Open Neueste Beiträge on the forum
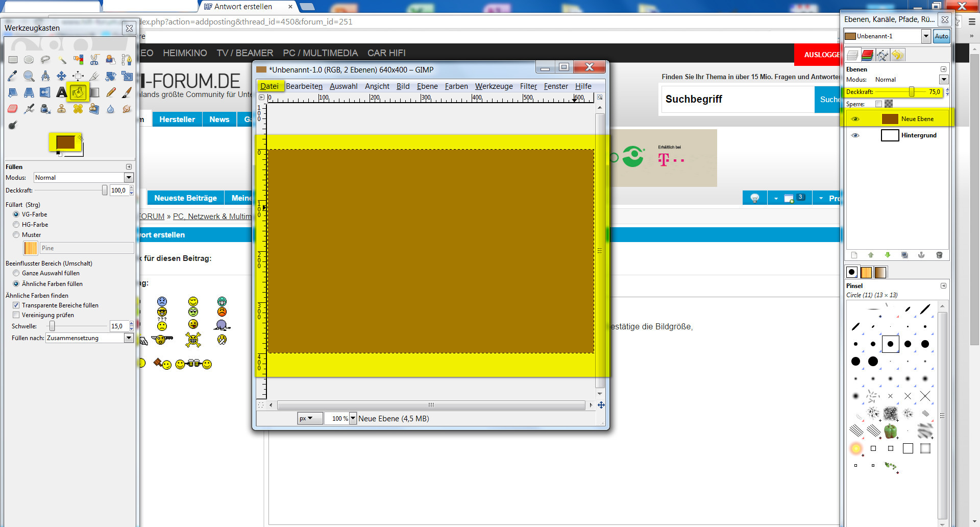Screen dimensions: 980x527 [186, 198]
